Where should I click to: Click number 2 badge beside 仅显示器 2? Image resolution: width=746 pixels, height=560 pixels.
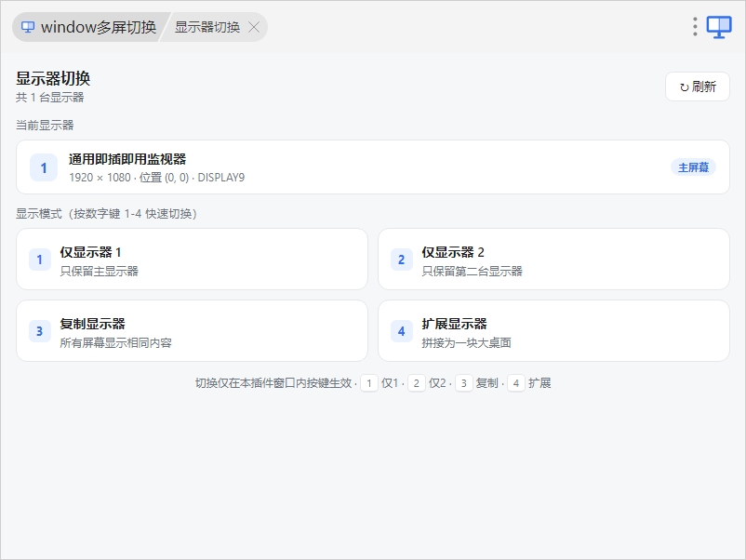tap(402, 260)
